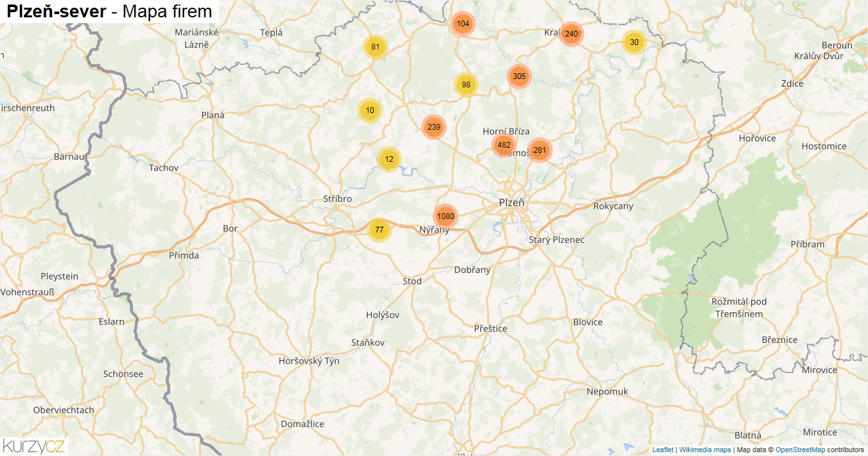
Task: Open the 482 cluster near Horní Bříza
Action: [504, 145]
